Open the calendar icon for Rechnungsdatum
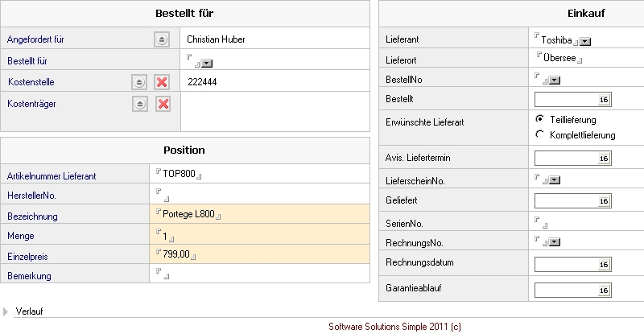 click(603, 264)
